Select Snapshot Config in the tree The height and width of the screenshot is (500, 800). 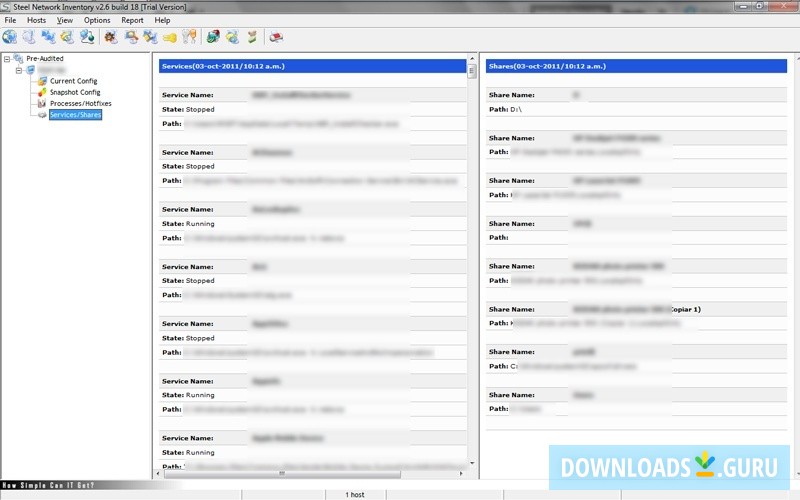click(75, 92)
